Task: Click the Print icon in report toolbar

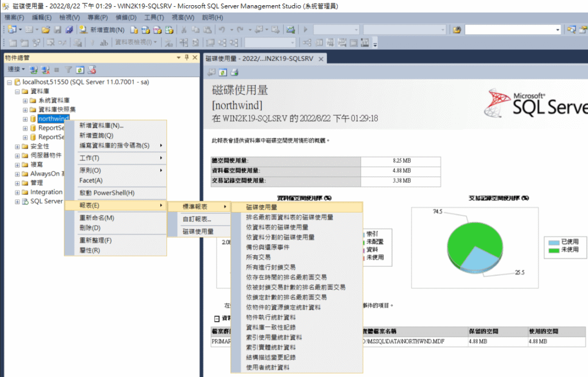Action: click(x=234, y=72)
